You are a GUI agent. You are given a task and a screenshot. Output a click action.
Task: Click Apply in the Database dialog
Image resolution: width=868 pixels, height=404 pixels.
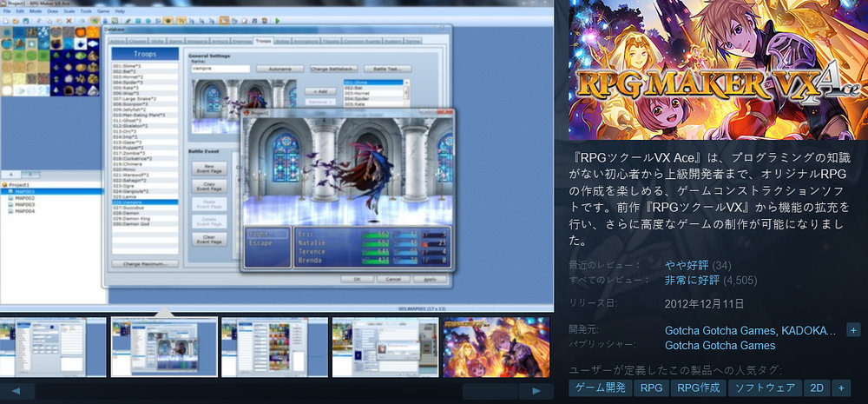(x=430, y=279)
